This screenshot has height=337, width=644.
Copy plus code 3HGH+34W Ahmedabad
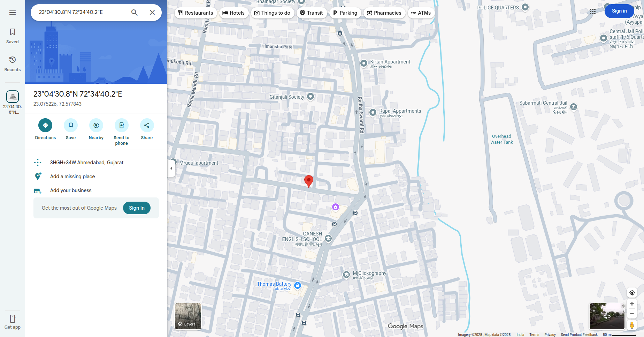tap(96, 163)
